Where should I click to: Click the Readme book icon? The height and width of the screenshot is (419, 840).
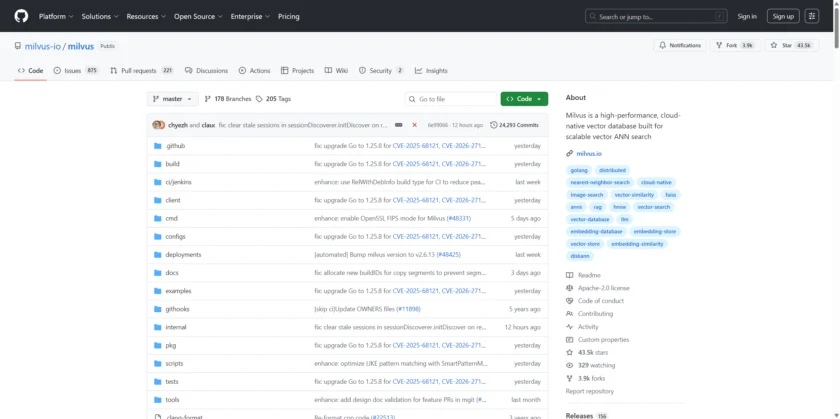coord(569,275)
